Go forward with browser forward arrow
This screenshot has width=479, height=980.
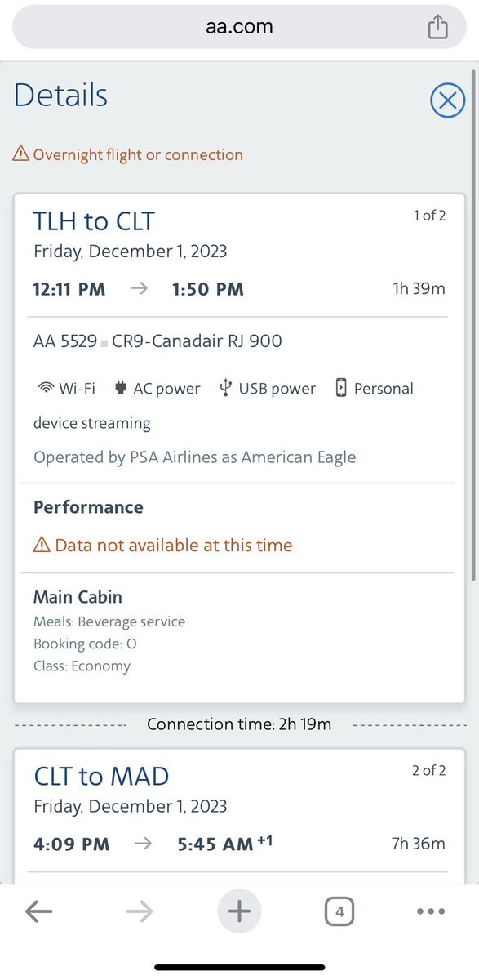click(140, 911)
